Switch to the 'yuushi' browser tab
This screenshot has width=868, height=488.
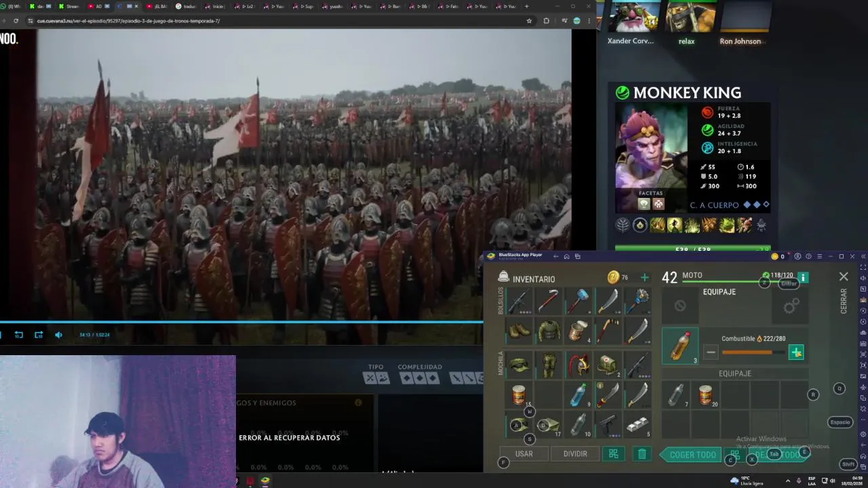(333, 6)
